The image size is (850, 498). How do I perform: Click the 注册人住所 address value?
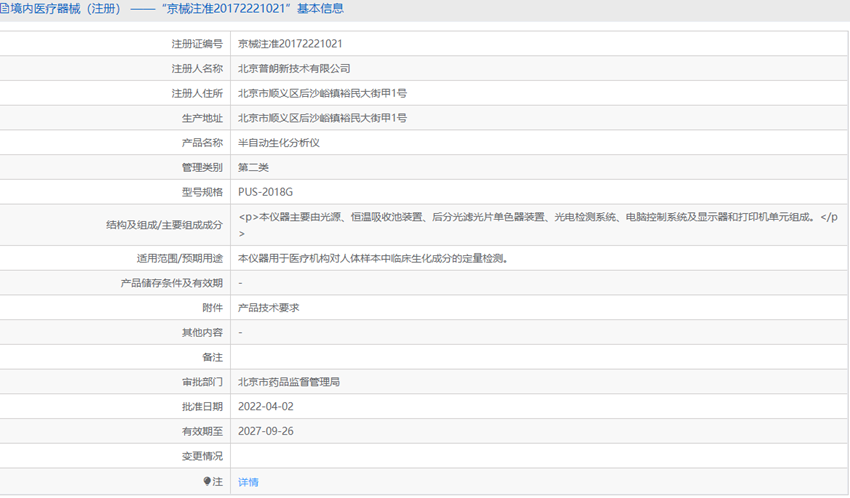click(x=322, y=93)
